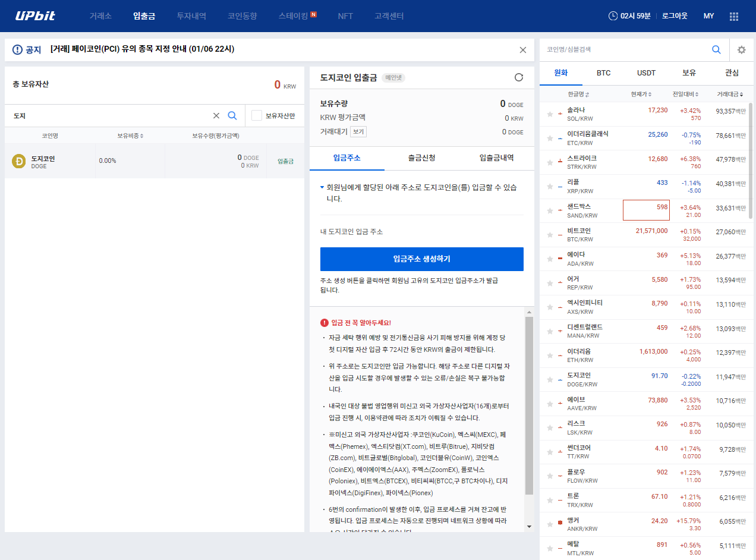756x560 pixels.
Task: Open the 고객센터 menu
Action: [x=389, y=16]
